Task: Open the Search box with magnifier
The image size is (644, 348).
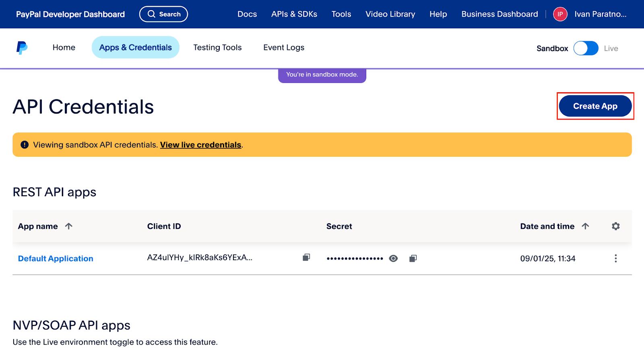Action: click(x=163, y=14)
